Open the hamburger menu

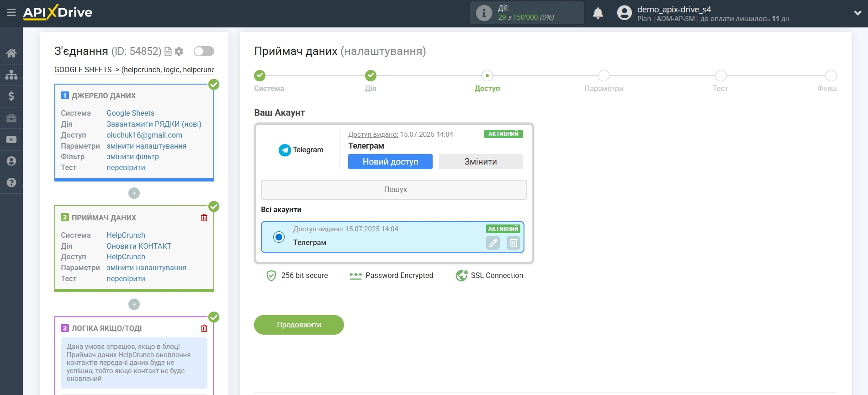(x=11, y=12)
